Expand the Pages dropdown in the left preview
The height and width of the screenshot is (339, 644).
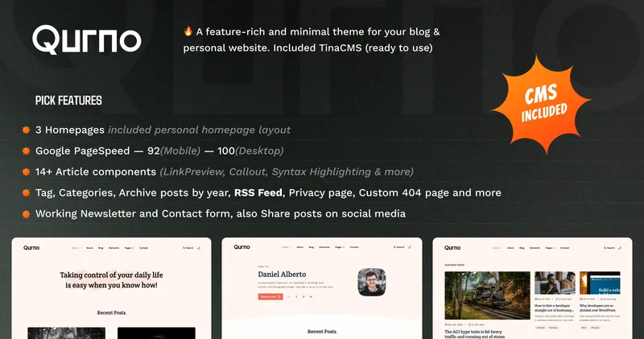tap(130, 248)
